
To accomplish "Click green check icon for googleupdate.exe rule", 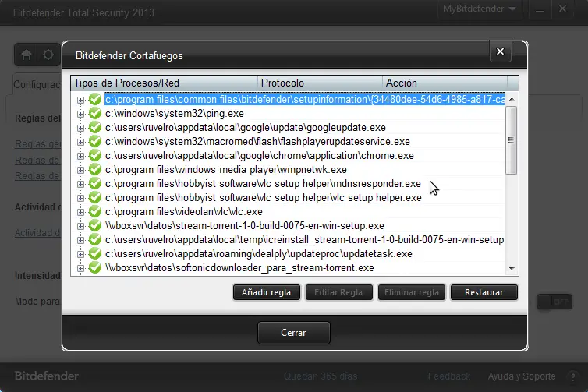I will (95, 127).
